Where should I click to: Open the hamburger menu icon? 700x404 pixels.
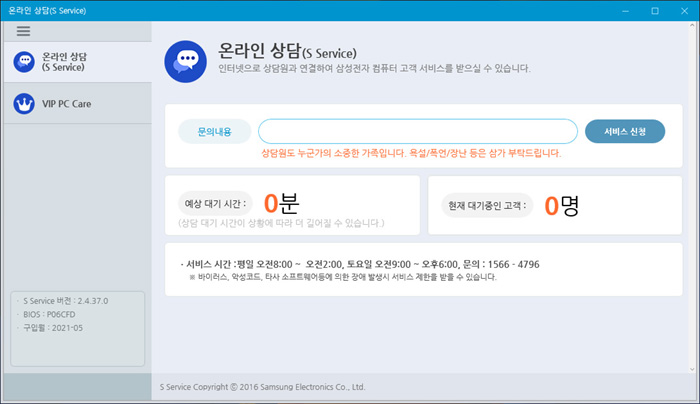point(23,31)
